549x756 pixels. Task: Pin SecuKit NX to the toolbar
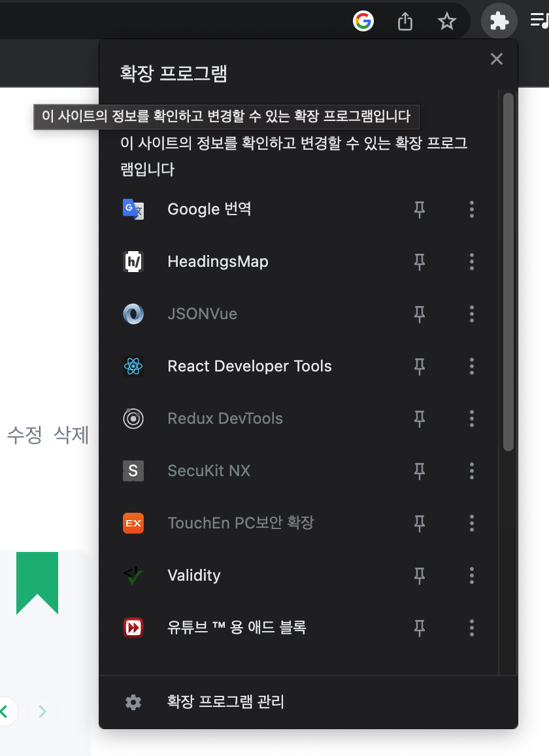(x=420, y=471)
